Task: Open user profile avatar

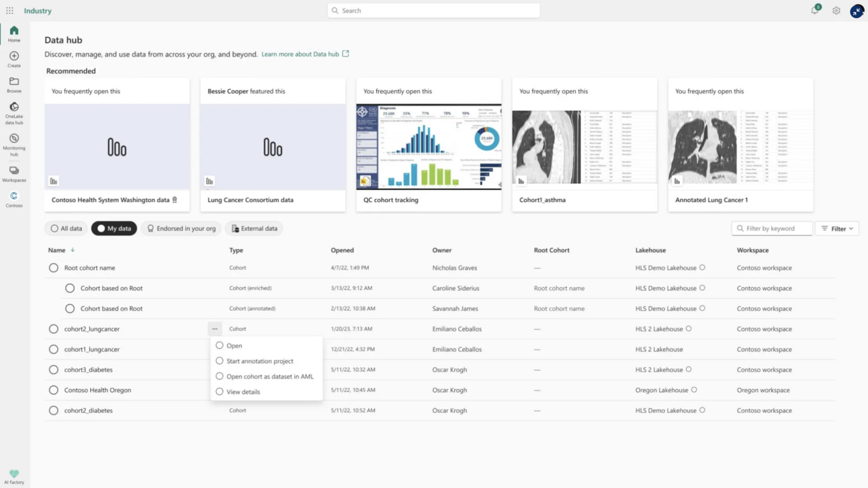Action: 857,11
